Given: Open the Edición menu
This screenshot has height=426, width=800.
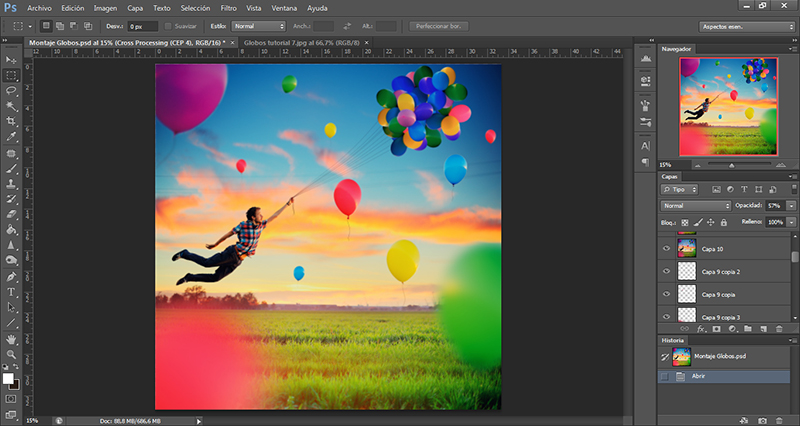Looking at the screenshot, I should pos(72,8).
